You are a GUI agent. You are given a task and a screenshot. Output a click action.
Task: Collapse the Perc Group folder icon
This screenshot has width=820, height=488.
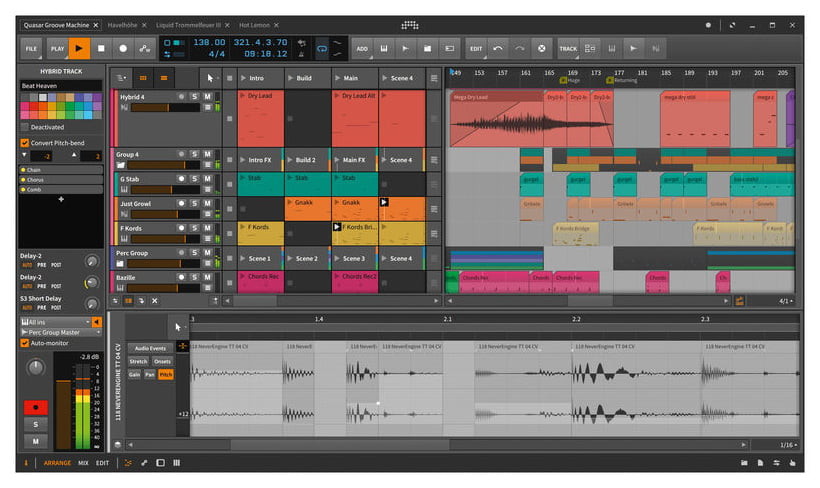[121, 264]
